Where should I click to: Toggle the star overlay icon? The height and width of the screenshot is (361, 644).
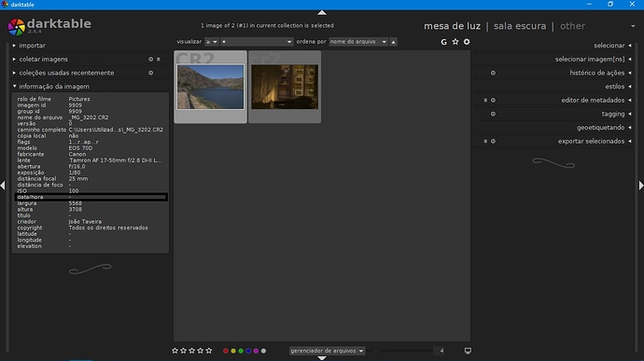coord(455,42)
